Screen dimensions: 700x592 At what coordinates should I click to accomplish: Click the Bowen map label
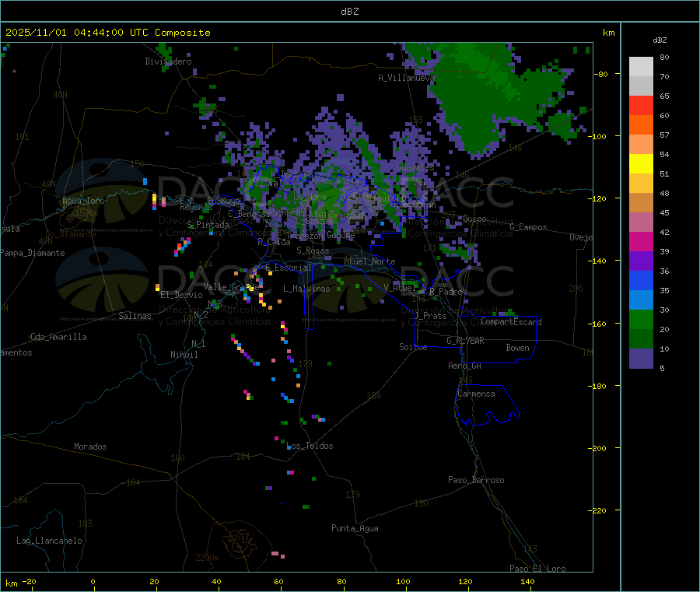(x=517, y=348)
